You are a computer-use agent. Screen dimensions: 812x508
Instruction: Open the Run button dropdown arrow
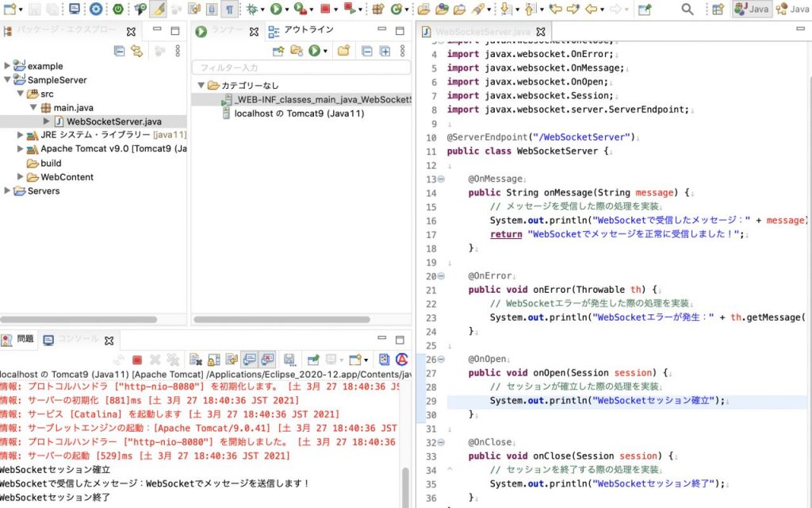(x=286, y=10)
